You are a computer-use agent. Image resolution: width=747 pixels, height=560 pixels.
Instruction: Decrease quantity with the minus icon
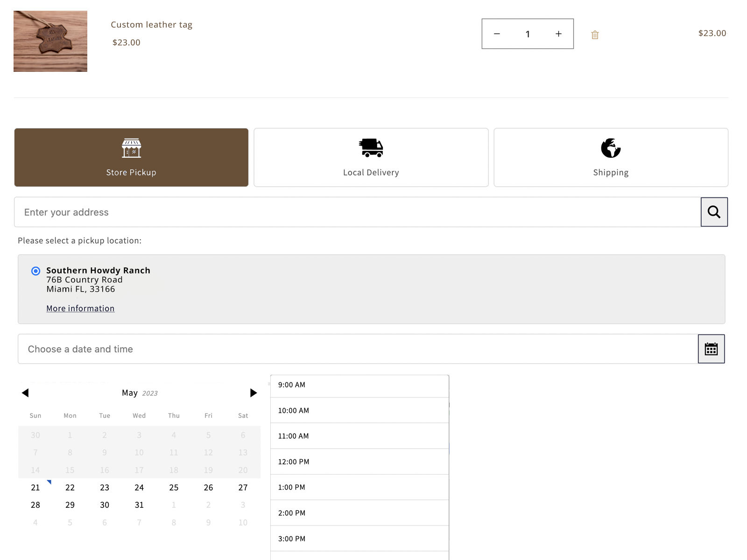pos(497,34)
